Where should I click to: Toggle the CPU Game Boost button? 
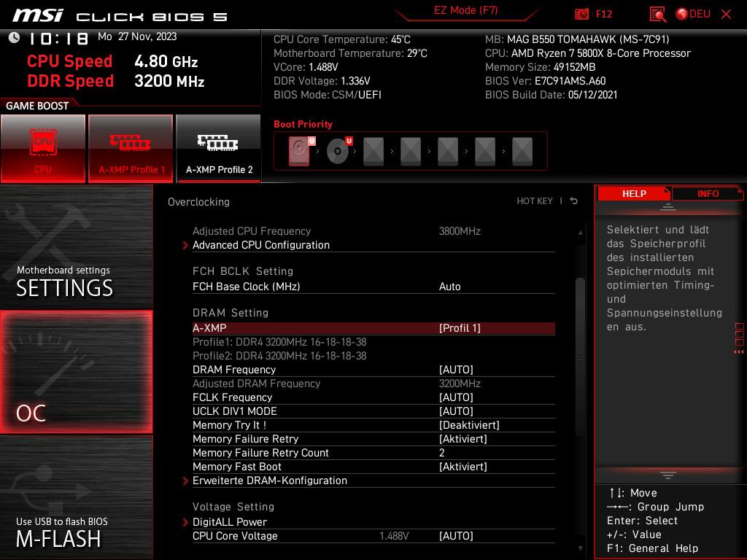point(43,149)
